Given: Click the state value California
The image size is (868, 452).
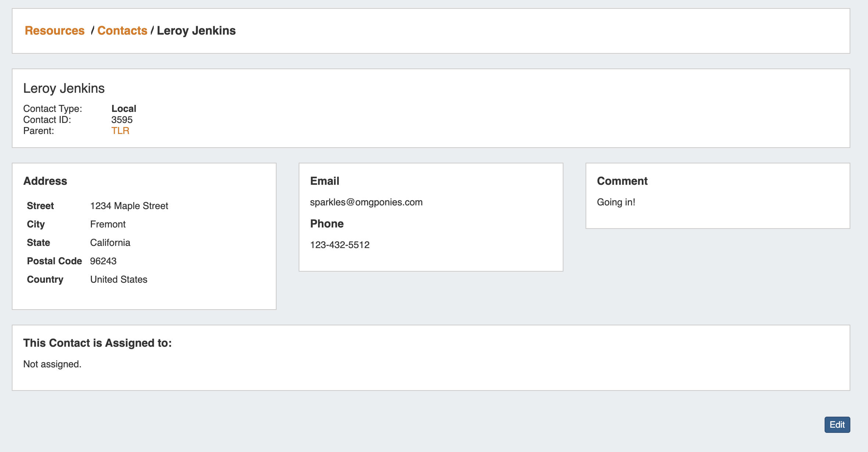Looking at the screenshot, I should [x=110, y=243].
